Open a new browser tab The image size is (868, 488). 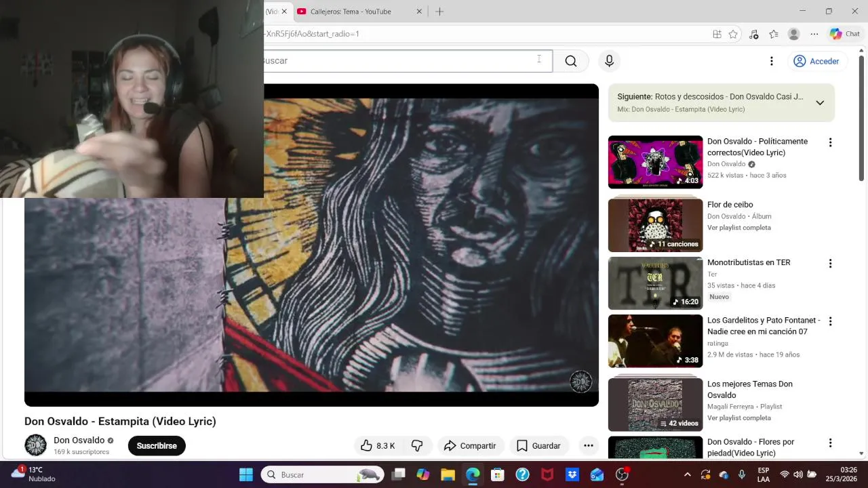click(439, 12)
